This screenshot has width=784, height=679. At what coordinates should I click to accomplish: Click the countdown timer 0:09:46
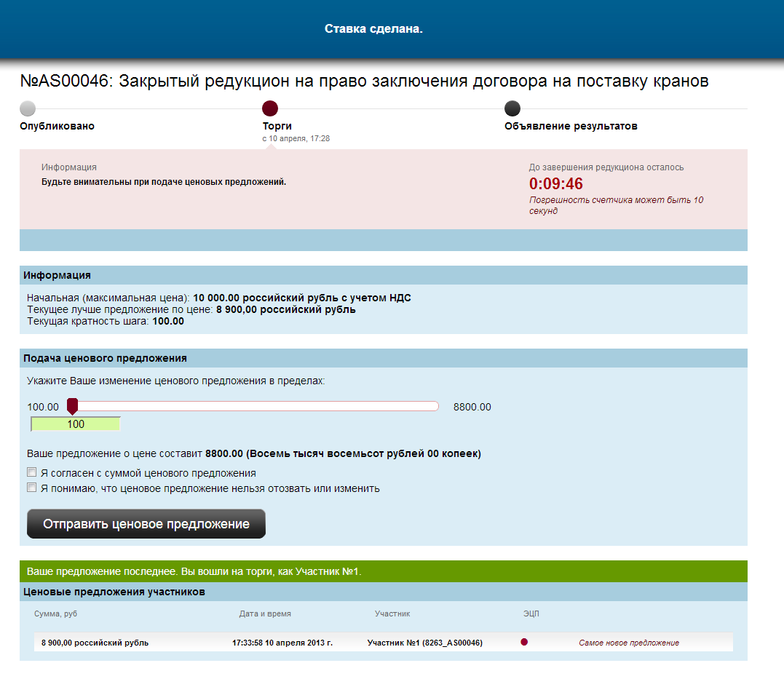click(x=556, y=184)
